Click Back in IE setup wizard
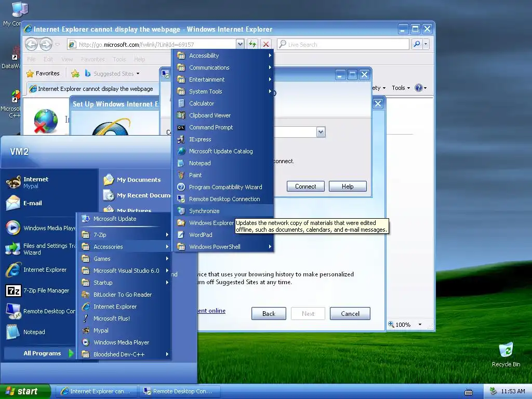Viewport: 532px width, 399px height. pyautogui.click(x=269, y=313)
